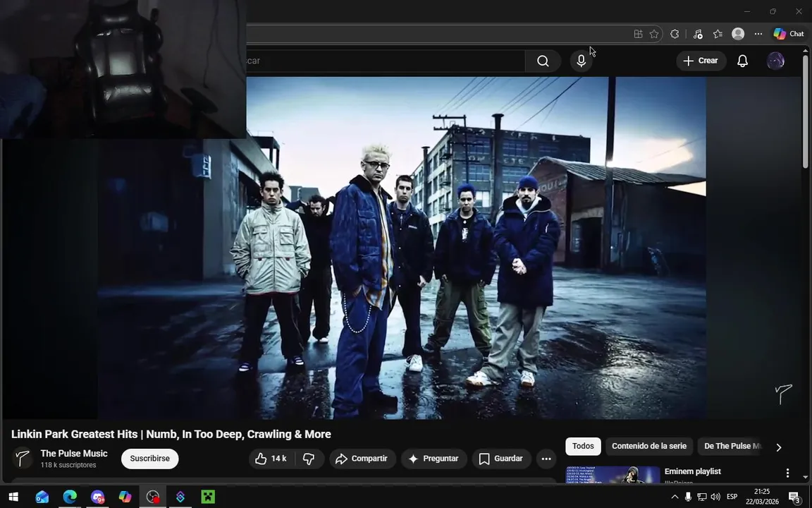Open Windows notification center icon
Screen dimensions: 812x508
[x=795, y=497]
